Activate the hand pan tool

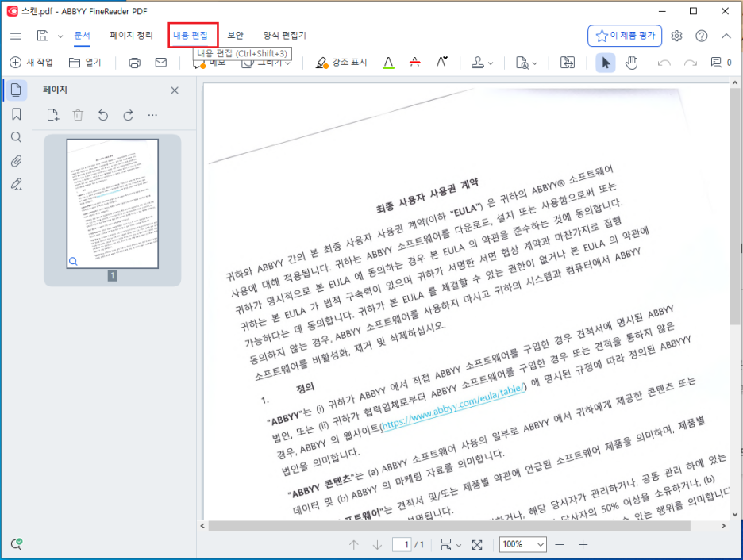point(631,63)
